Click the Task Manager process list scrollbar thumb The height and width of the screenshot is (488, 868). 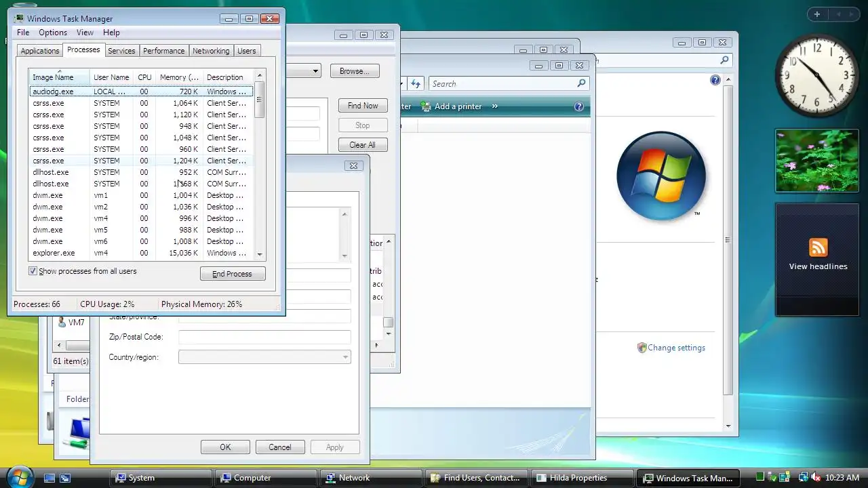260,98
